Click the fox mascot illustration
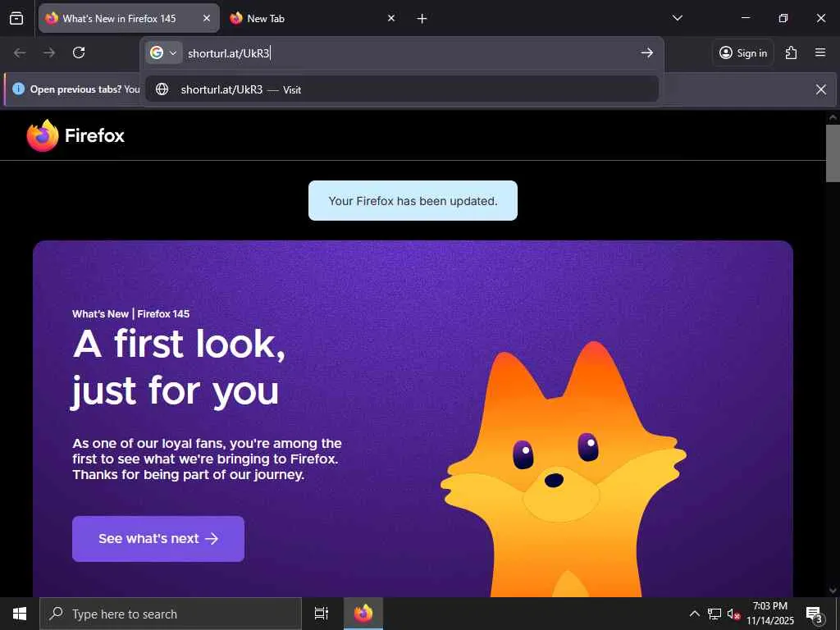The image size is (840, 630). point(563,469)
